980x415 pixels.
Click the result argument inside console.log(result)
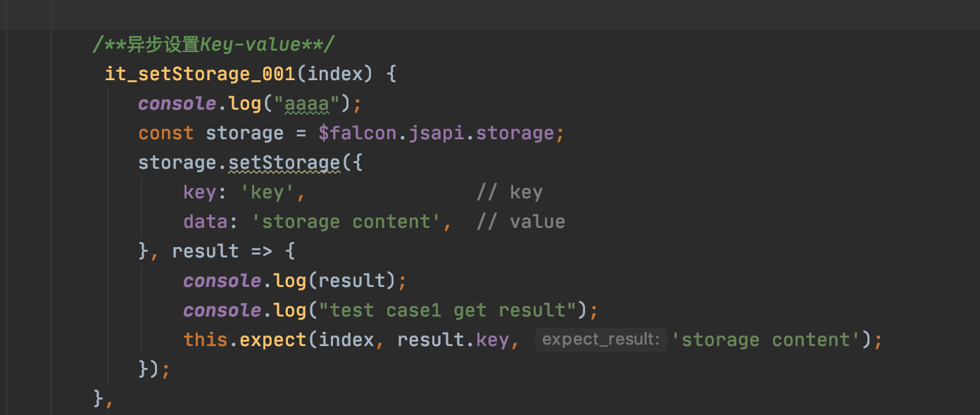(351, 281)
